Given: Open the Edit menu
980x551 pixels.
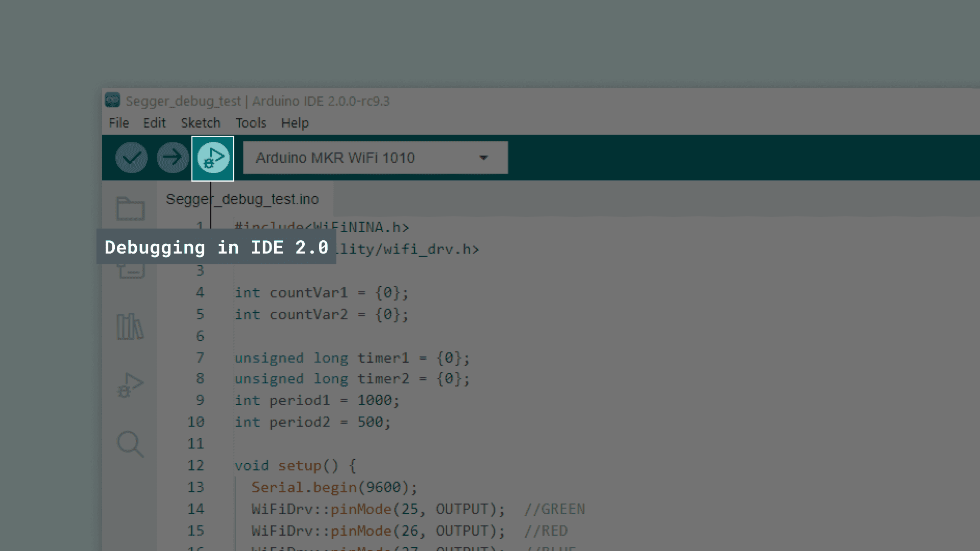Looking at the screenshot, I should click(154, 123).
